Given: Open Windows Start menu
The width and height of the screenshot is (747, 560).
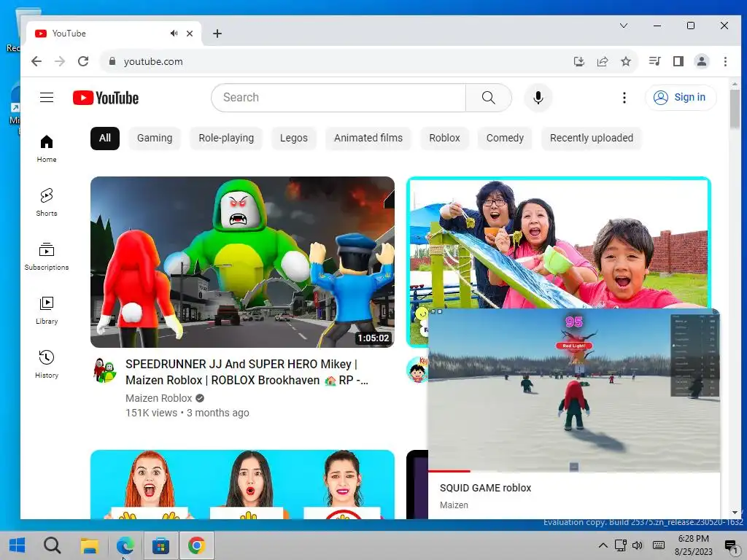Looking at the screenshot, I should click(18, 545).
